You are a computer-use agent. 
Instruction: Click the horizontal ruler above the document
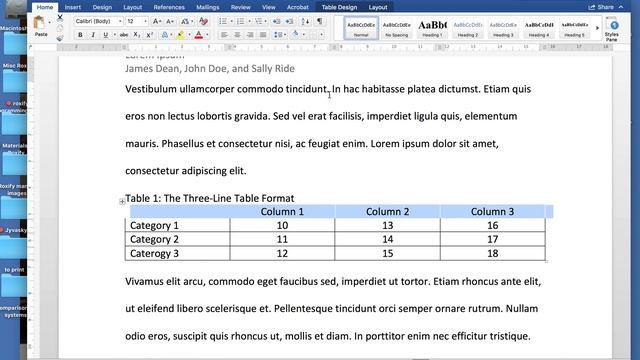coord(335,47)
